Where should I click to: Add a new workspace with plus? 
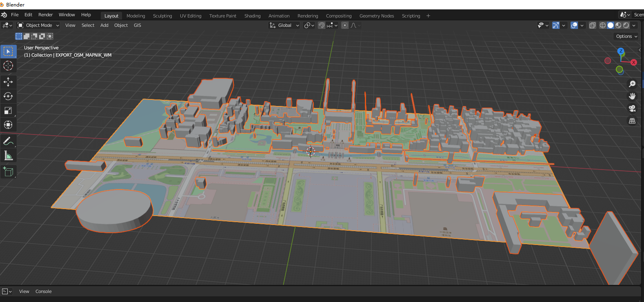point(428,16)
